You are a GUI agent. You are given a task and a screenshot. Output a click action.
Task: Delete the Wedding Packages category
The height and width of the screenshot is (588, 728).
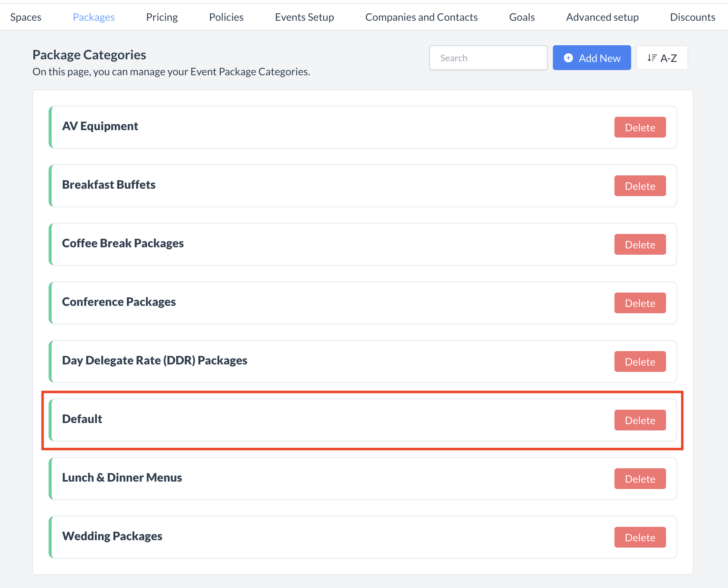[x=640, y=537]
